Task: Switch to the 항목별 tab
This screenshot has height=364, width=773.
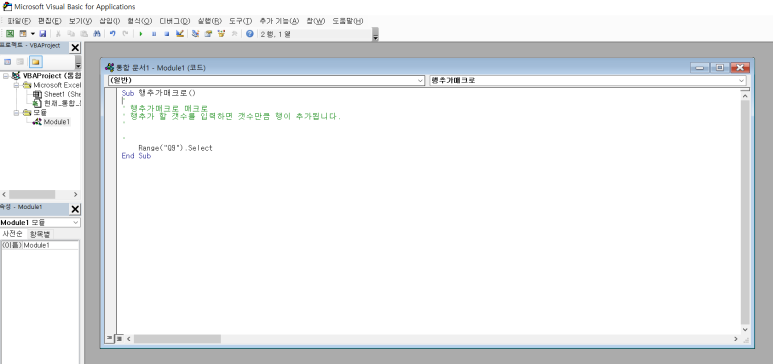Action: coord(40,234)
